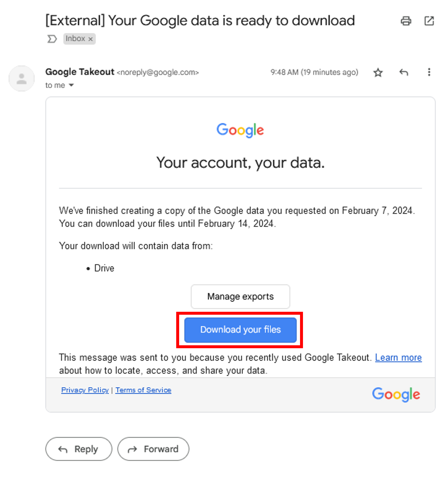Screen dimensions: 440x504
Task: Open email in new window icon
Action: point(429,21)
